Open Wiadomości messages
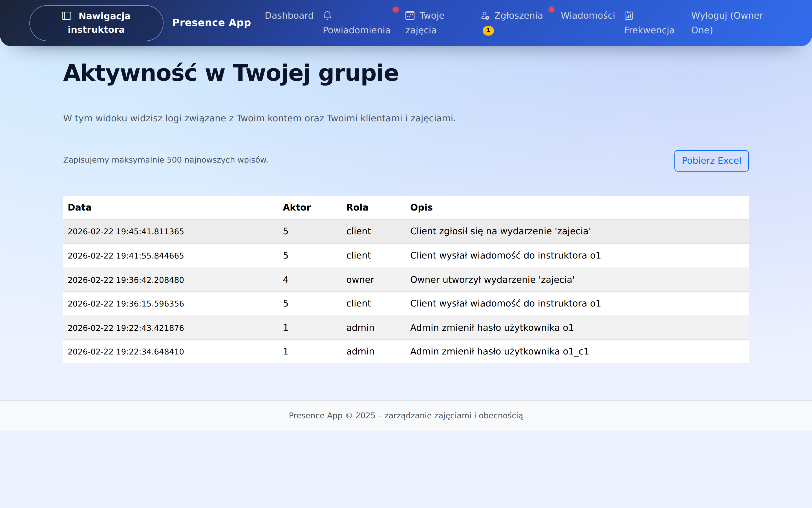The image size is (812, 508). coord(588,16)
